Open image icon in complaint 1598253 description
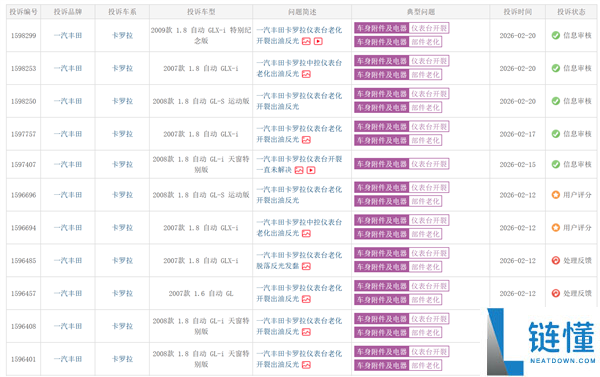Viewport: 600px width, 377px height. click(x=307, y=74)
